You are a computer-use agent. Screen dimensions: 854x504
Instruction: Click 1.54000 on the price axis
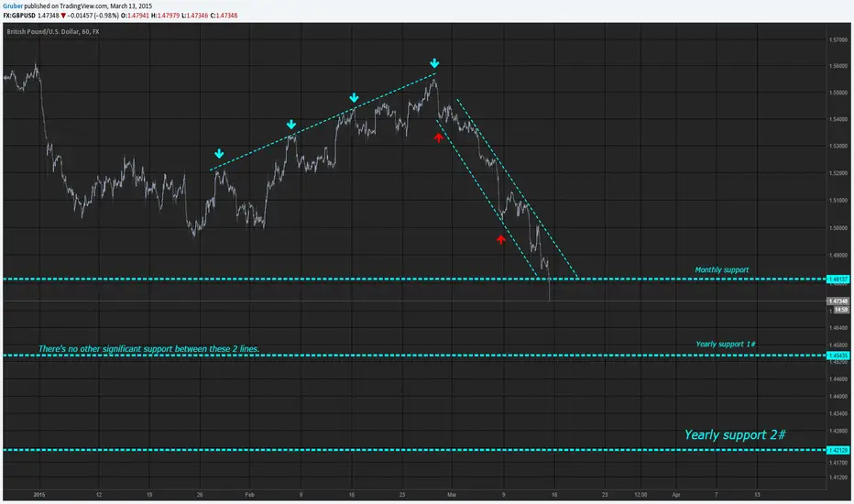coord(838,119)
